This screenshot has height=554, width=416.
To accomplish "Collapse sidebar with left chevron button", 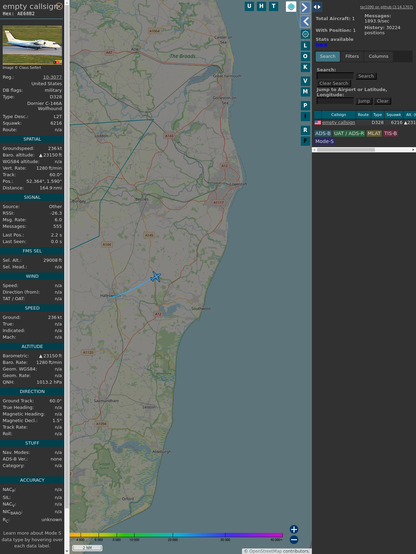I will 305,22.
